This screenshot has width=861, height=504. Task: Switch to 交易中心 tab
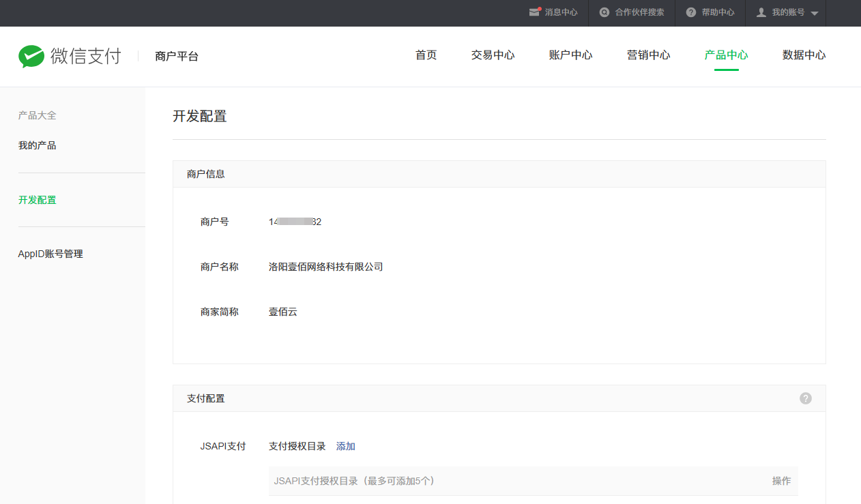click(493, 55)
